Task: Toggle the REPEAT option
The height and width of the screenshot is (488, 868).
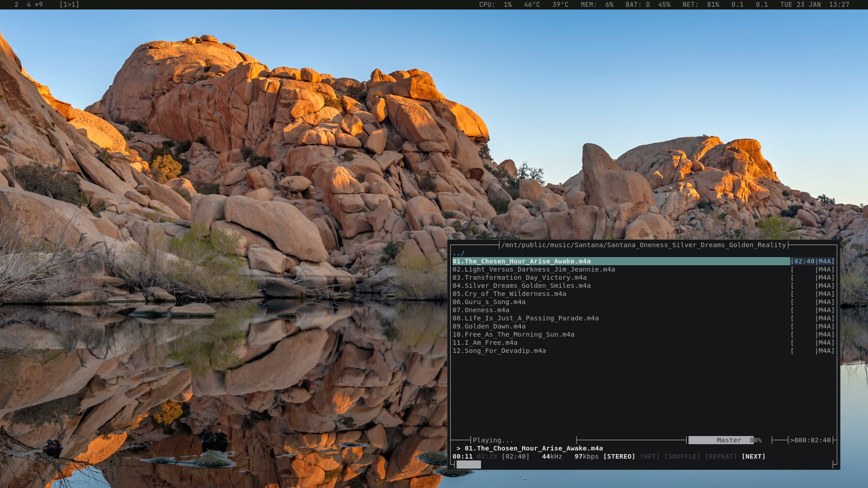Action: pyautogui.click(x=721, y=456)
